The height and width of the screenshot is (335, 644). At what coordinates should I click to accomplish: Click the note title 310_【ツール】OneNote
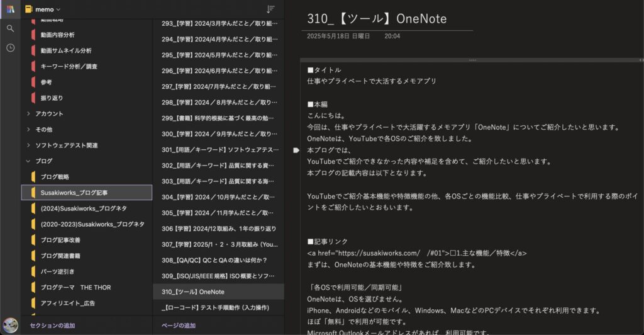pyautogui.click(x=377, y=18)
